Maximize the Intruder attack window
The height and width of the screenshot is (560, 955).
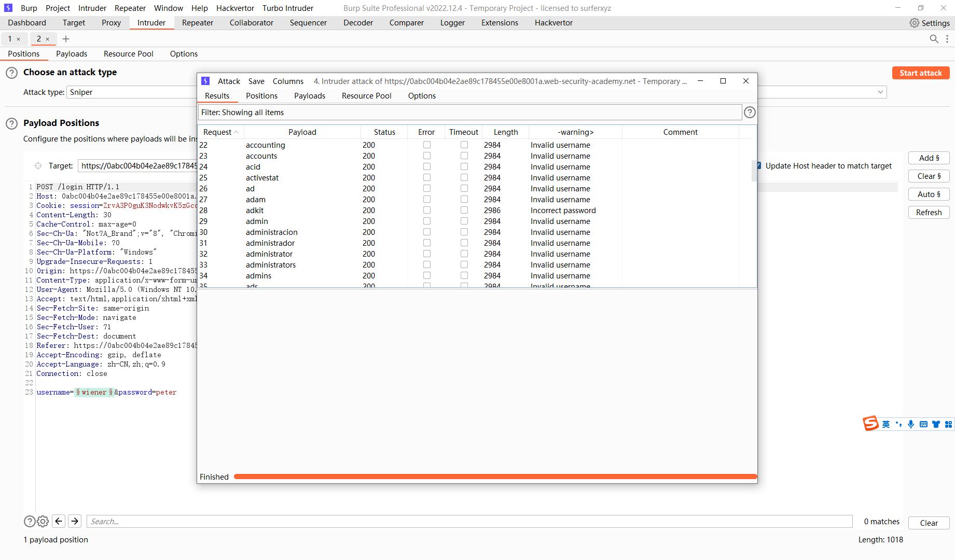point(723,81)
